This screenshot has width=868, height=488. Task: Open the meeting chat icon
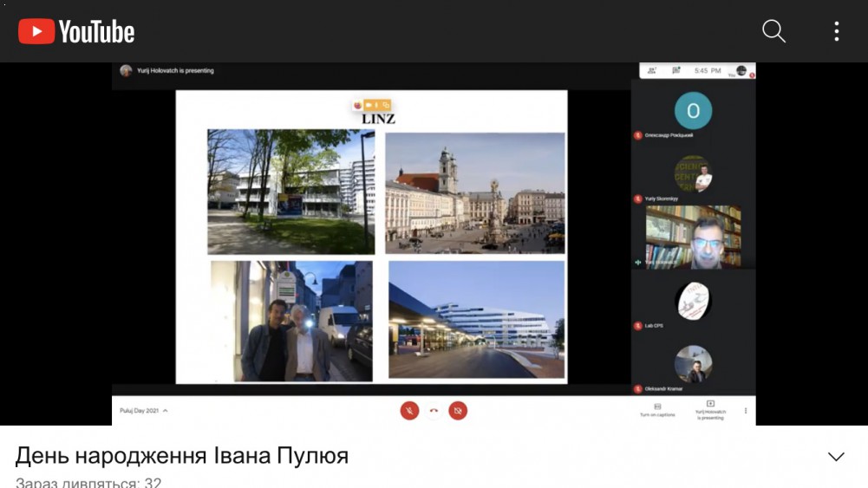click(676, 70)
